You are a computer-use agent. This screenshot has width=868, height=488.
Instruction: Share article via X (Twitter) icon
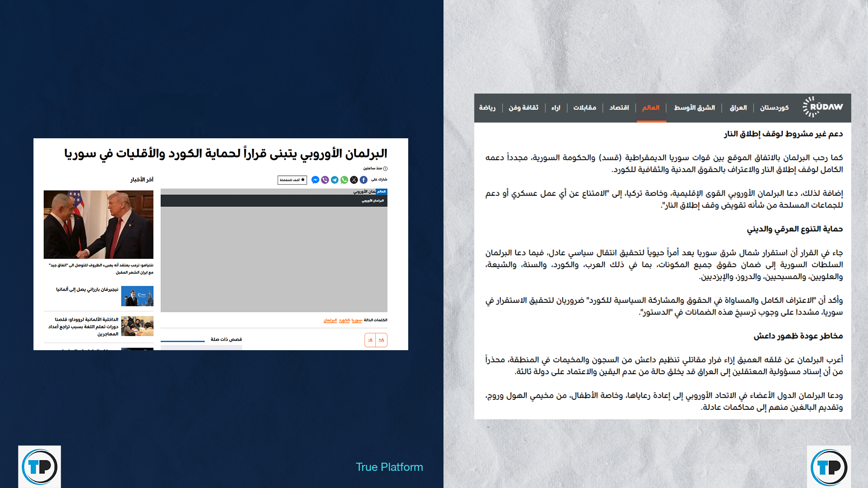coord(354,180)
